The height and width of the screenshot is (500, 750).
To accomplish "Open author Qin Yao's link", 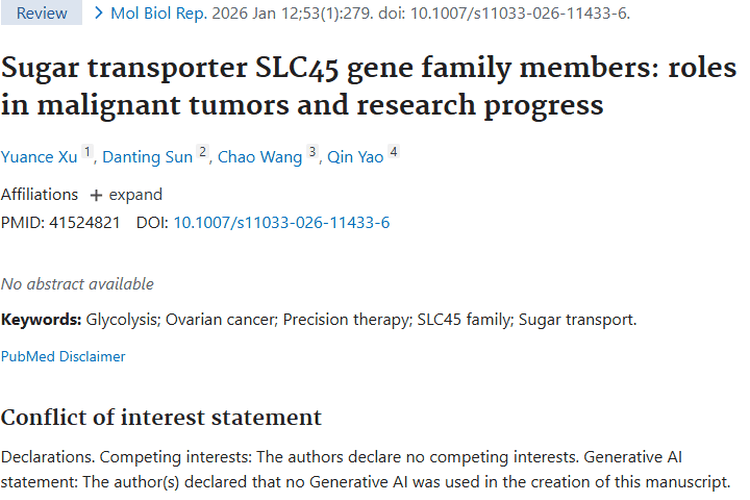I will point(355,158).
